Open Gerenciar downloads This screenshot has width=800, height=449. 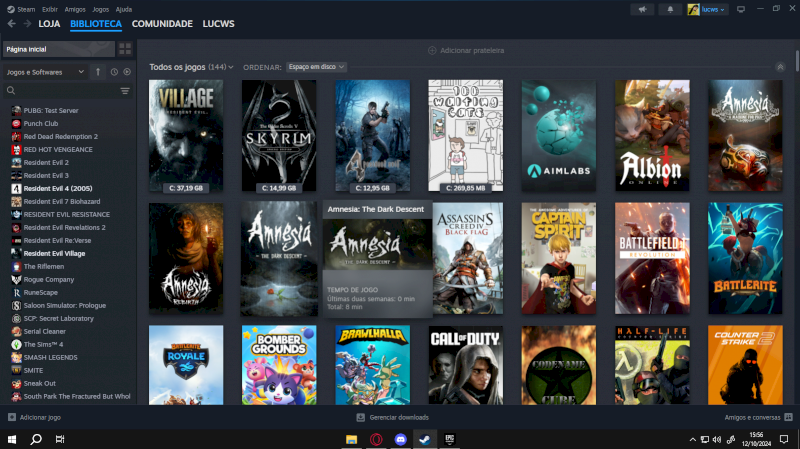tap(393, 417)
